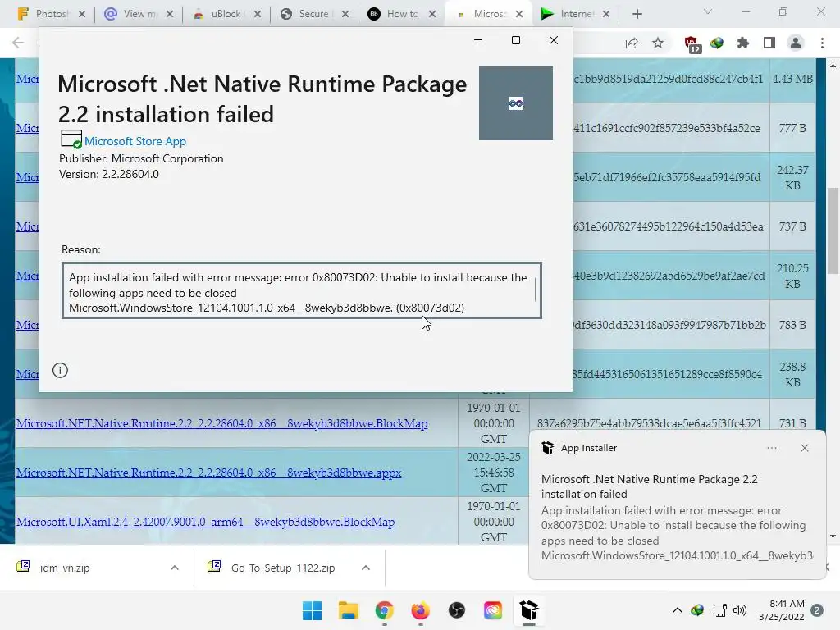Open the notification center badge showing 2
This screenshot has height=630, width=840.
[x=817, y=610]
